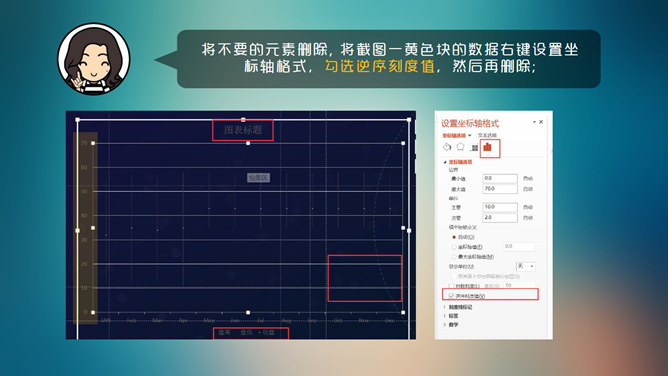Select the Axis Options bar chart icon
Viewport: 668px width, 376px height.
488,147
